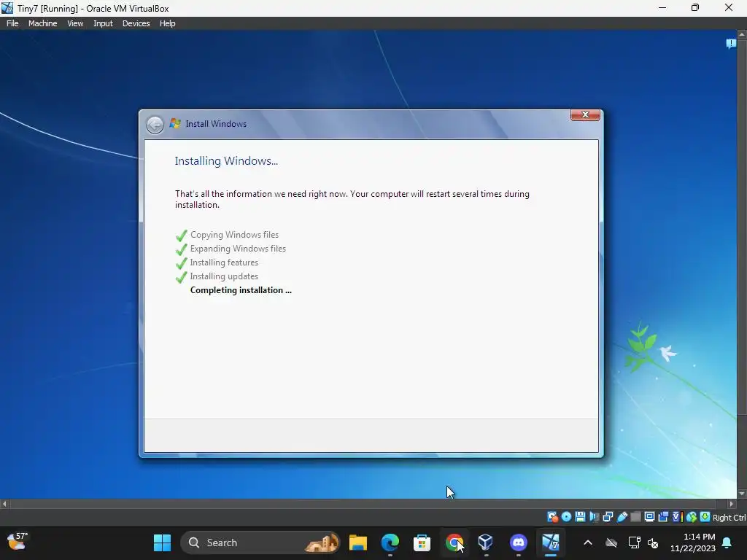
Task: Click the OneDrive cloud tray icon
Action: coord(611,542)
